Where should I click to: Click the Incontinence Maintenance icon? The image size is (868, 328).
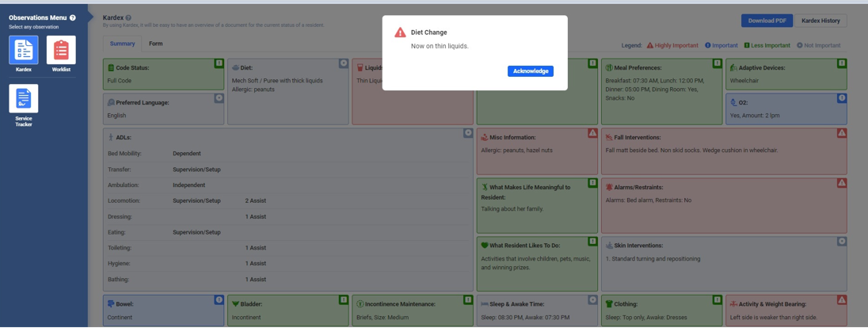360,304
